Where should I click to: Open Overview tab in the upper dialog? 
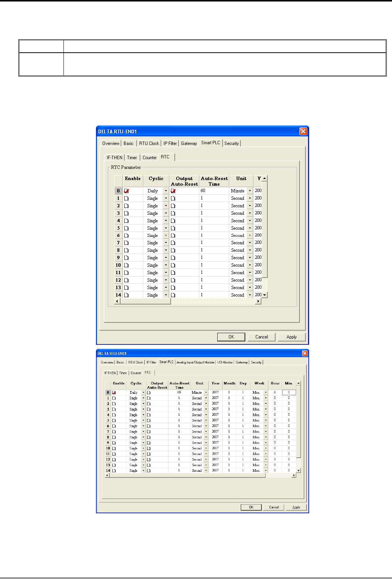tap(111, 143)
